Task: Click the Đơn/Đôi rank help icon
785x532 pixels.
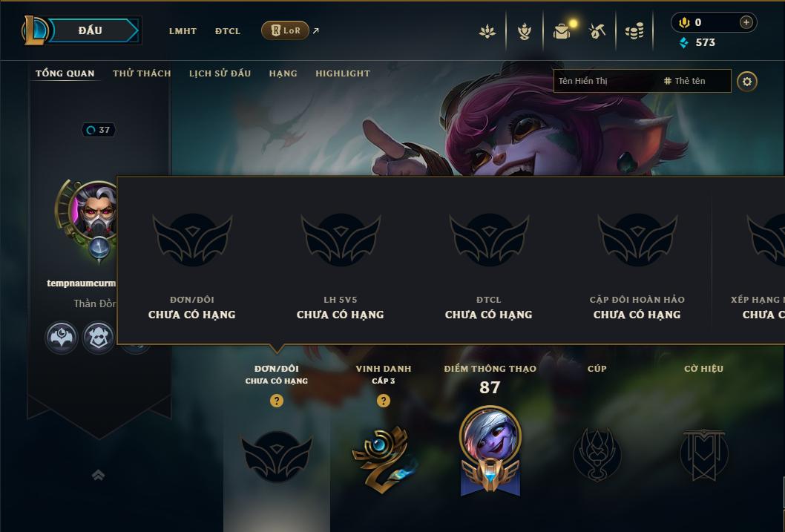Action: (276, 401)
